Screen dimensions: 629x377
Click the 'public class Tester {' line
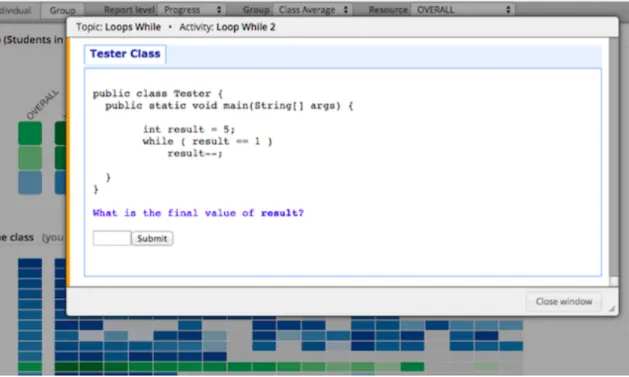coord(158,93)
